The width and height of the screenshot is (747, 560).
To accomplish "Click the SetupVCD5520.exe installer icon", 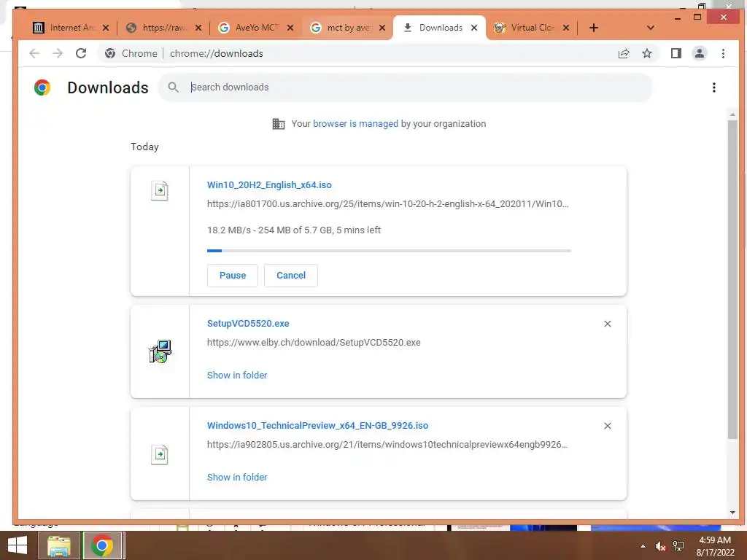I will tap(160, 351).
